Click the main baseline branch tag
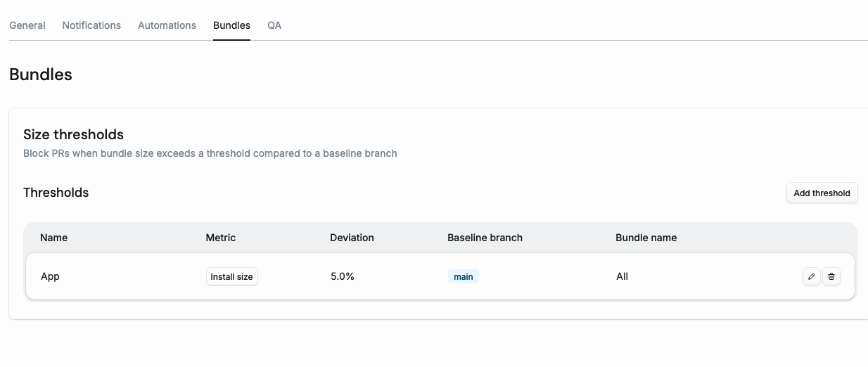Image resolution: width=868 pixels, height=367 pixels. [464, 276]
